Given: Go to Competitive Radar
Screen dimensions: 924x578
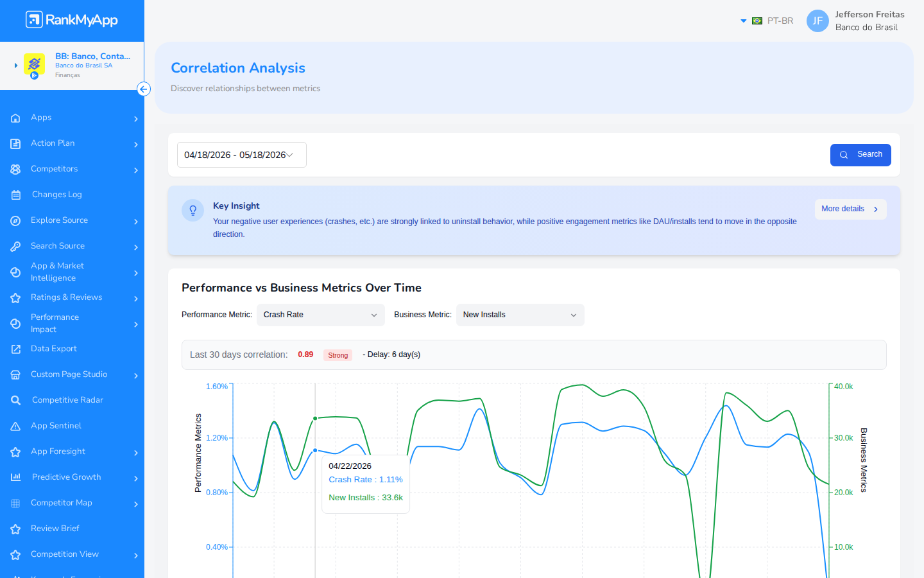Looking at the screenshot, I should tap(67, 400).
